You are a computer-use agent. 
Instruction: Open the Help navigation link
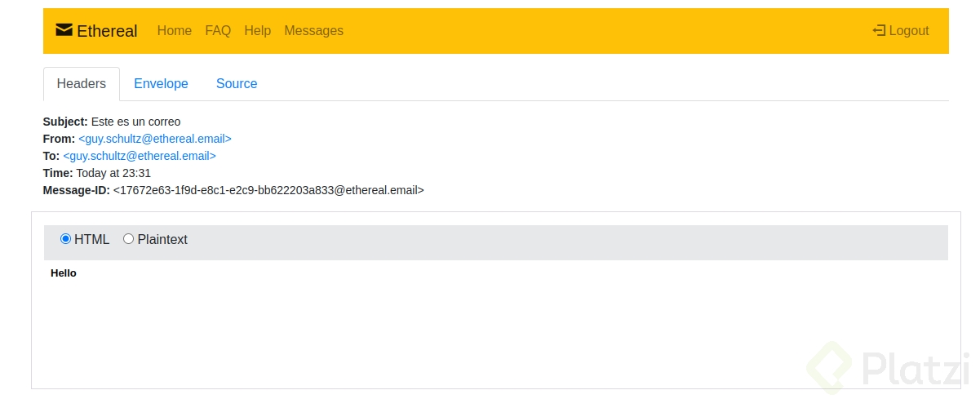point(257,30)
